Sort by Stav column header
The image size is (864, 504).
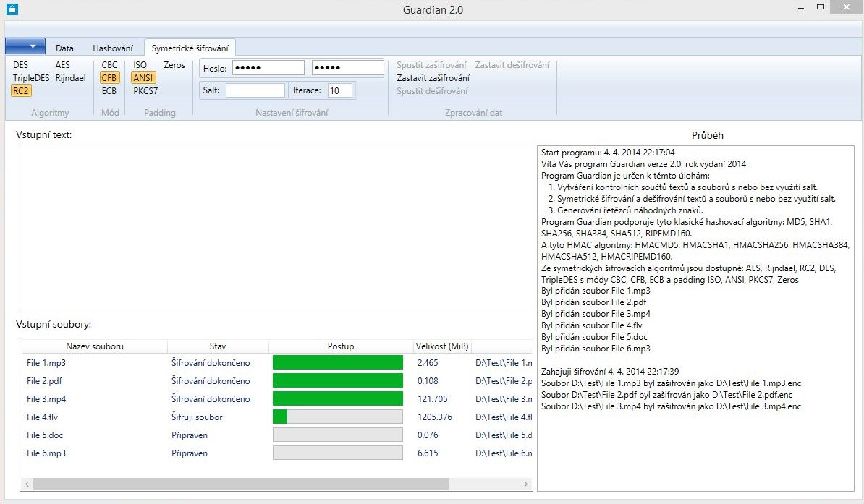(218, 346)
